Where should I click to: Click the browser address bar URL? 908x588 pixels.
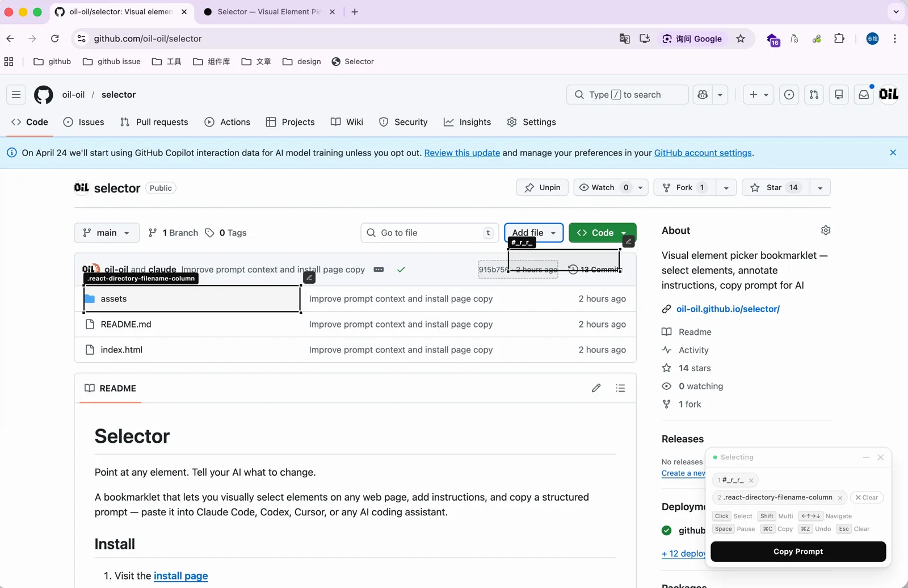click(x=148, y=39)
